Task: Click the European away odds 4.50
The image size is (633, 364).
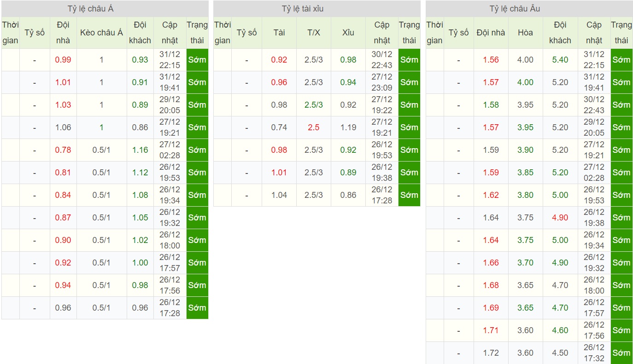Action: [x=560, y=353]
